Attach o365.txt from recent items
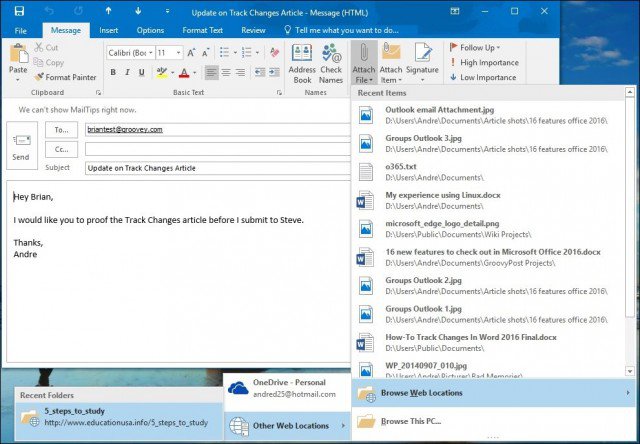The height and width of the screenshot is (444, 640). coord(488,172)
